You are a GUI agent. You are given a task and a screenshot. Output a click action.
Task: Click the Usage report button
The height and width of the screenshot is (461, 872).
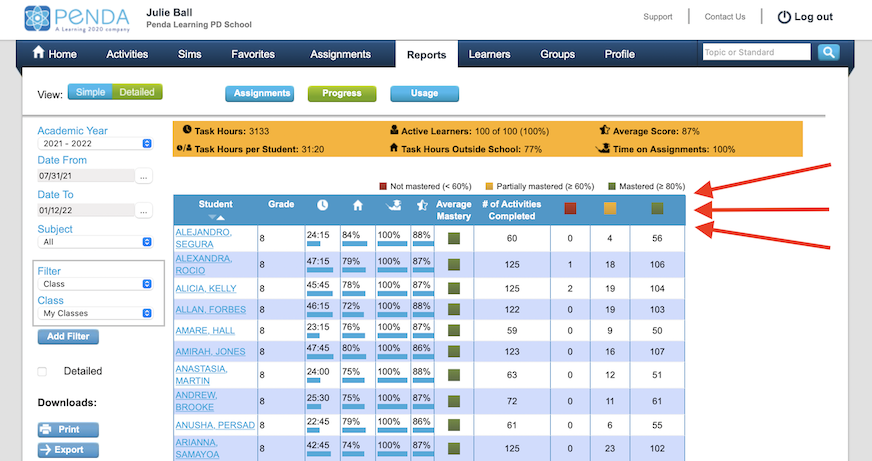tap(424, 93)
